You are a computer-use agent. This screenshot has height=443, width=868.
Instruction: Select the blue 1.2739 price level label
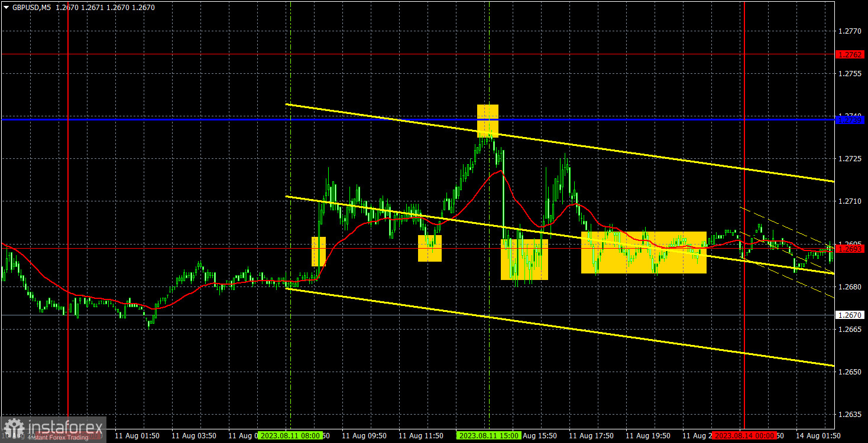click(x=851, y=120)
